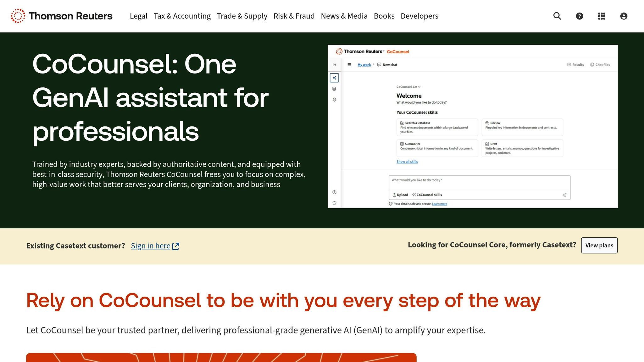Click the Show all skills link
The width and height of the screenshot is (644, 362).
407,162
